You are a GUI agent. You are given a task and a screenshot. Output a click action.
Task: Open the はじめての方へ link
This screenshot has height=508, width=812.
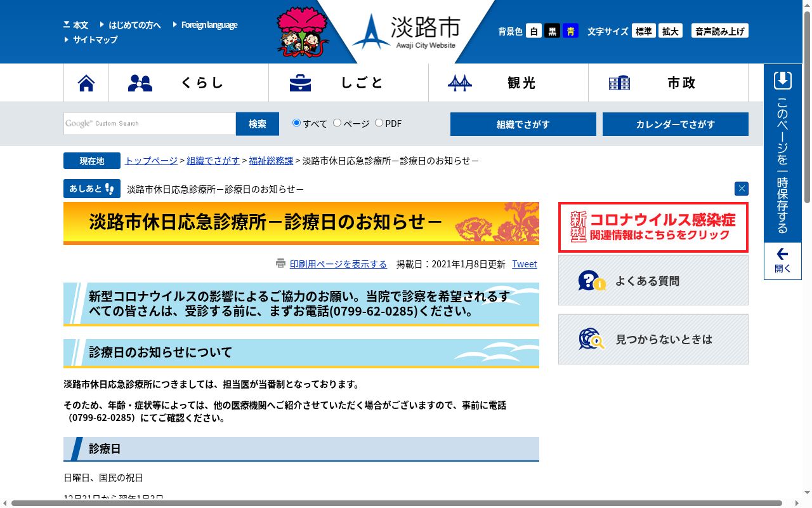point(134,25)
